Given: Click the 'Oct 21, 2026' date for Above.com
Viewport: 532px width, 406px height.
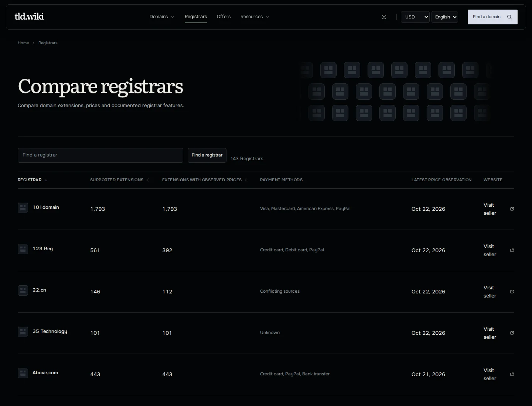Looking at the screenshot, I should pos(428,374).
